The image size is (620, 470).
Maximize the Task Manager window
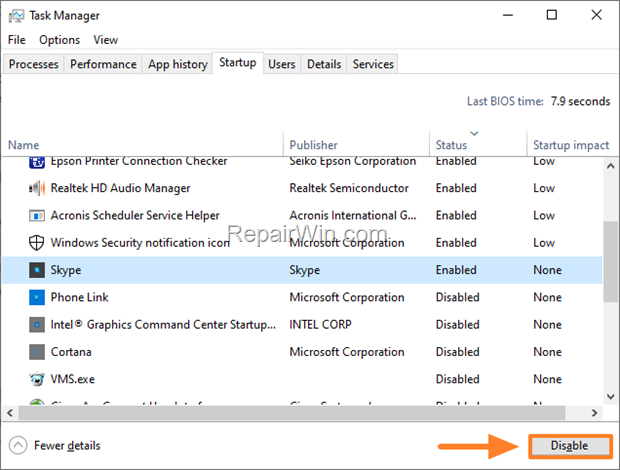[552, 15]
